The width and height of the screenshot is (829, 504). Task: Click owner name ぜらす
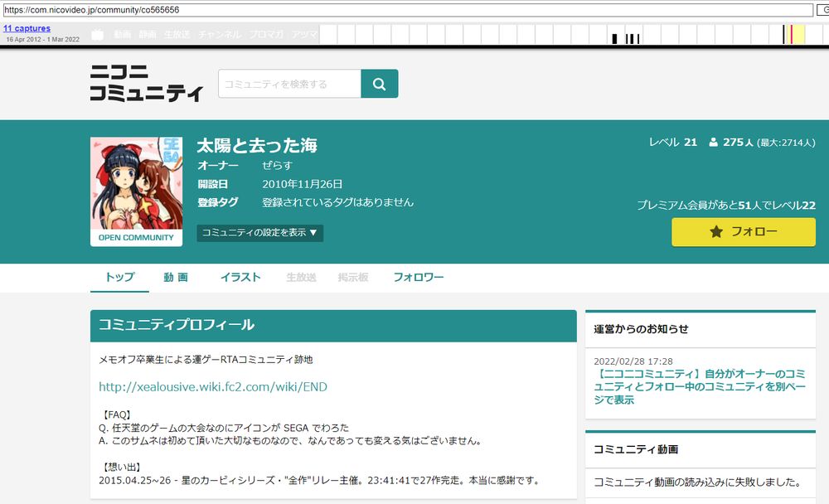pos(277,166)
